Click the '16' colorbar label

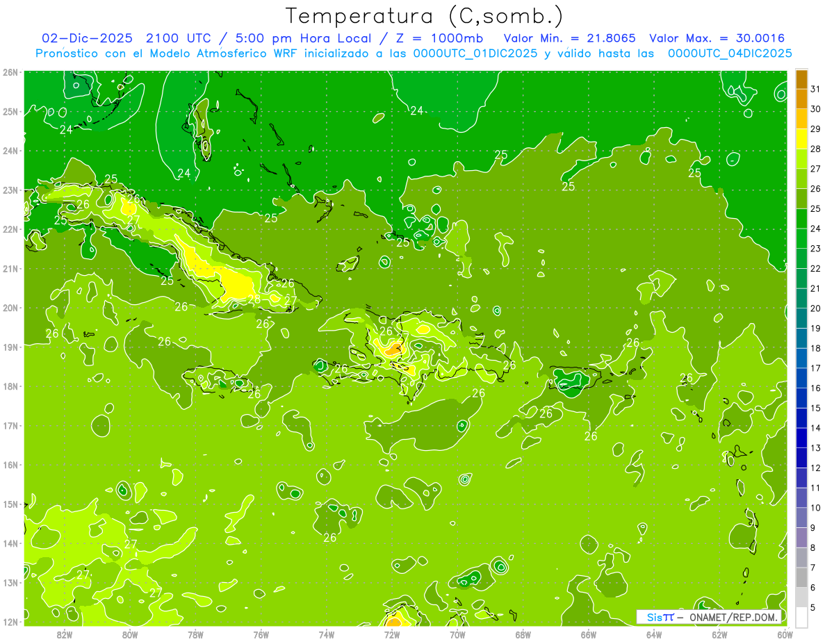coord(816,388)
